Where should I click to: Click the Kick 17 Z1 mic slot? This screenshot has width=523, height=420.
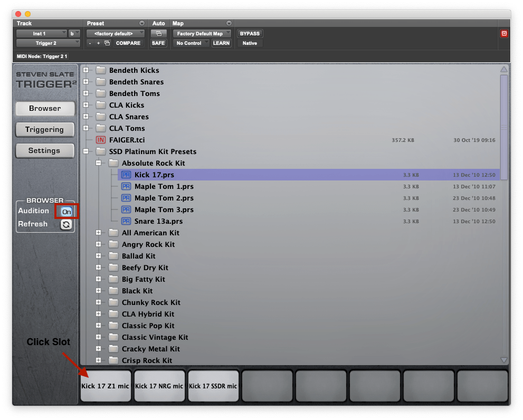click(x=106, y=386)
